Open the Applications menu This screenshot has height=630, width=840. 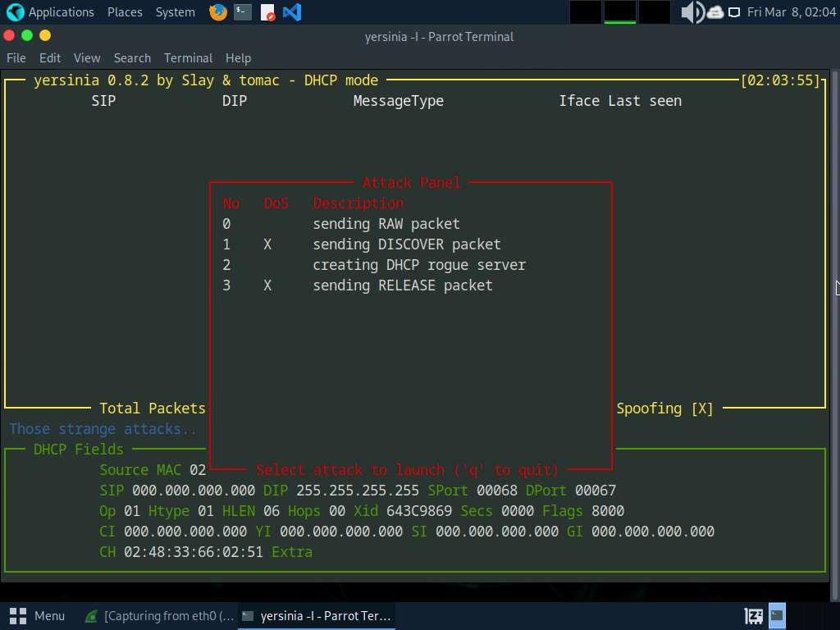click(61, 12)
